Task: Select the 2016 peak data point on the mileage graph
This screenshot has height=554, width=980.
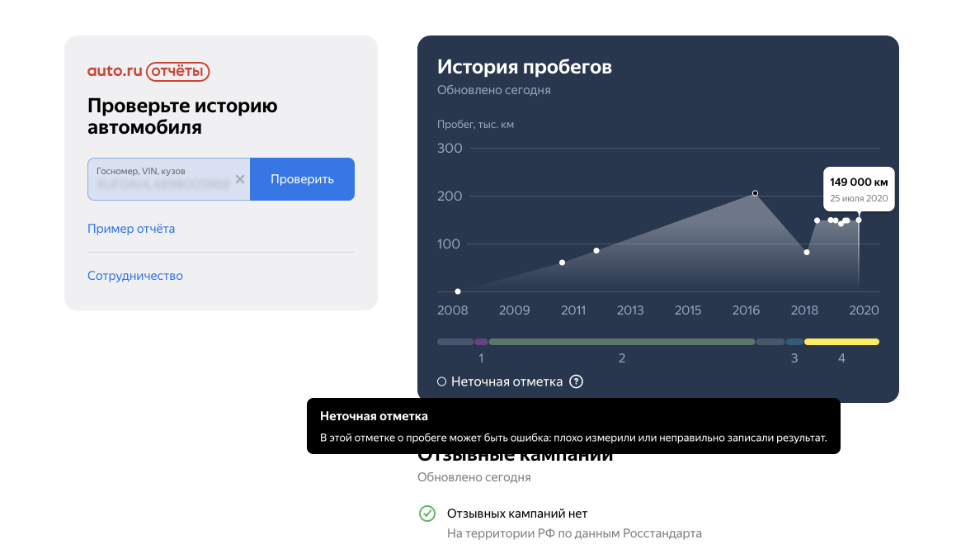Action: pyautogui.click(x=755, y=193)
